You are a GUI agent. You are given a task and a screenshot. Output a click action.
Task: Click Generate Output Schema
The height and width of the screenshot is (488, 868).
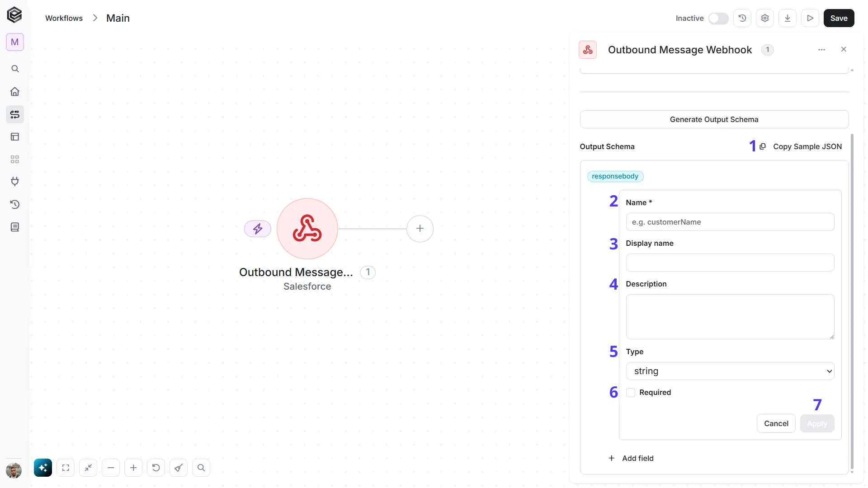click(x=714, y=119)
